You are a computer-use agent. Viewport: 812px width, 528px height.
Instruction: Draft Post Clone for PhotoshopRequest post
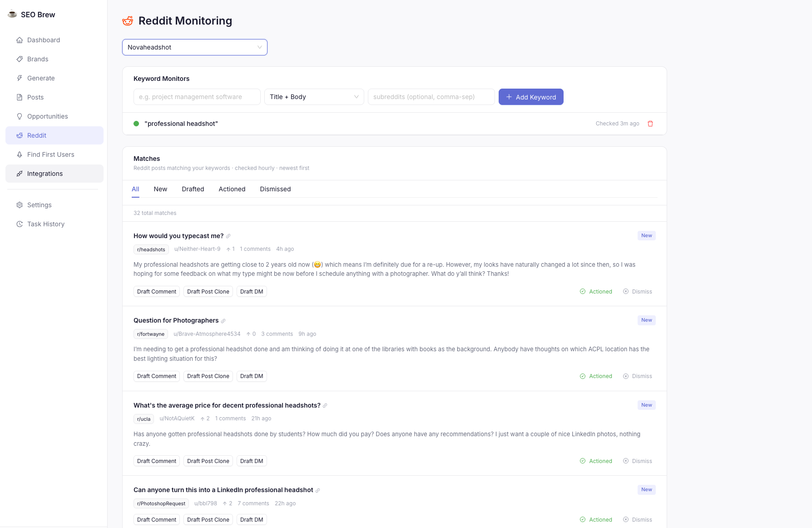pos(208,520)
